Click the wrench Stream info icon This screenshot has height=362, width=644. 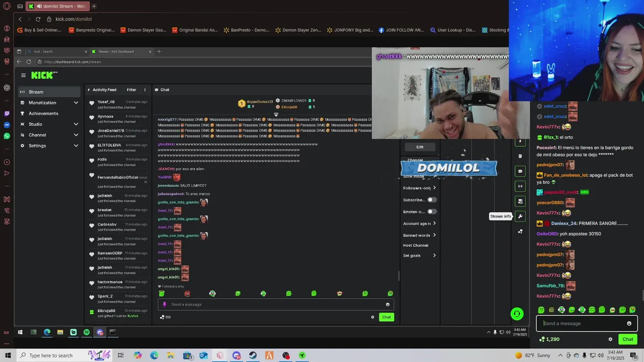pos(520,216)
